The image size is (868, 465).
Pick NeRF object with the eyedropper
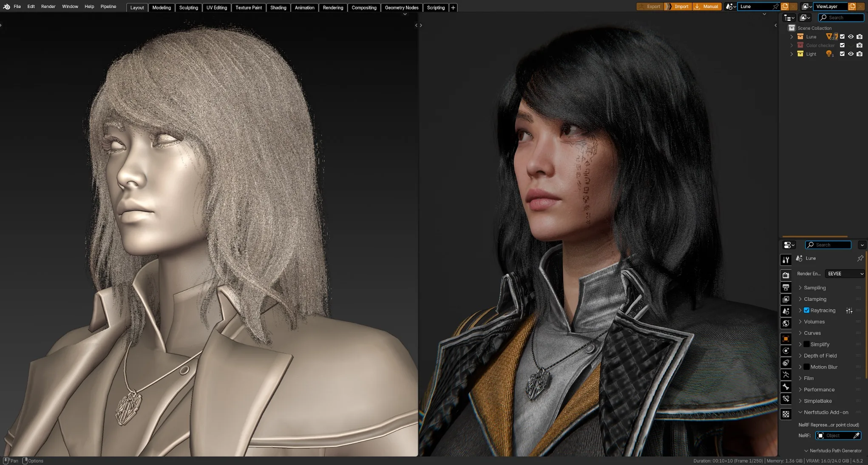[856, 436]
